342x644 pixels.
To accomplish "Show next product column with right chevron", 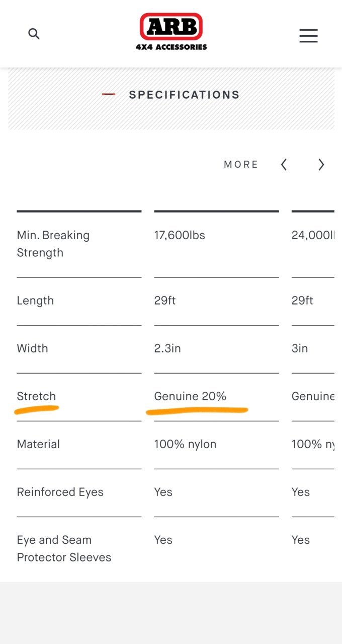I will pyautogui.click(x=321, y=165).
